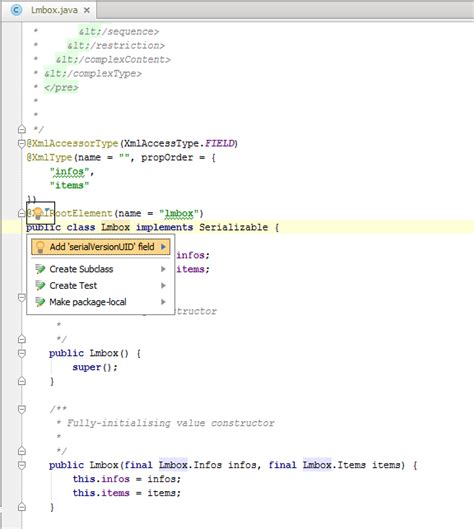Expand submenu arrow for Add 'serialVersionUID' field

click(163, 247)
